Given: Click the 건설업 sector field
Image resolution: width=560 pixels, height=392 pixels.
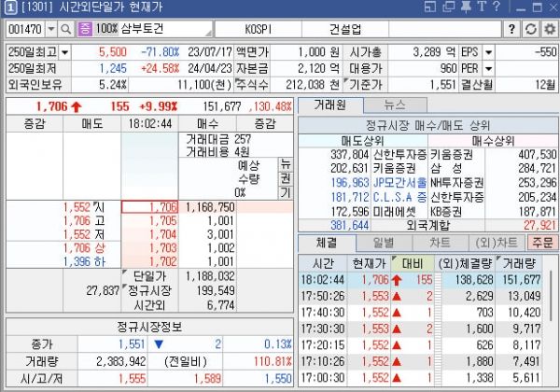Looking at the screenshot, I should 345,29.
